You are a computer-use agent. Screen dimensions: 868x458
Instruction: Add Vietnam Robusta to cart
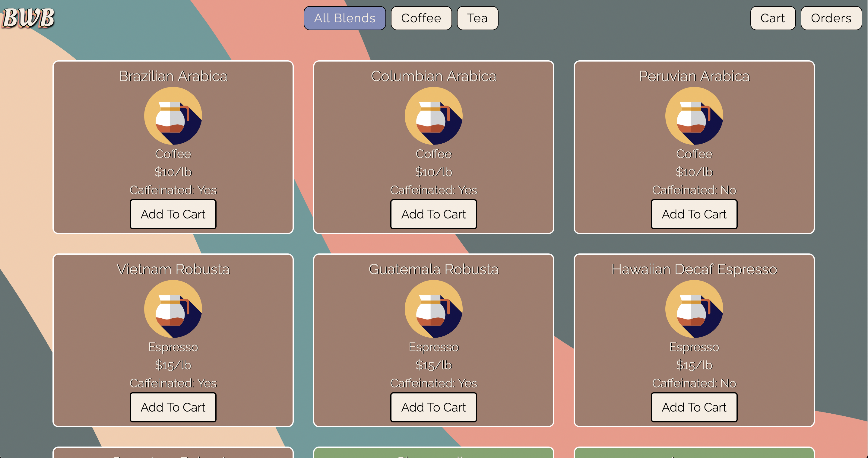click(x=173, y=407)
